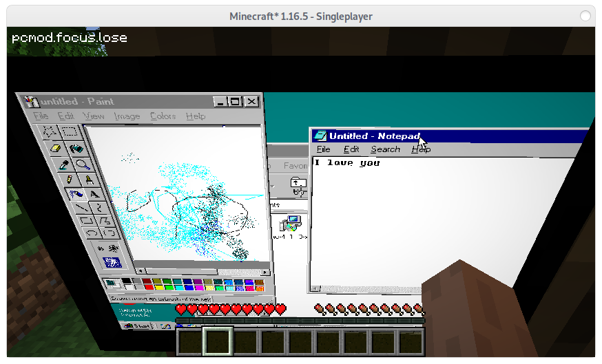602x364 pixels.
Task: Pick the navy blue swatch in Paint palette
Action: click(187, 281)
